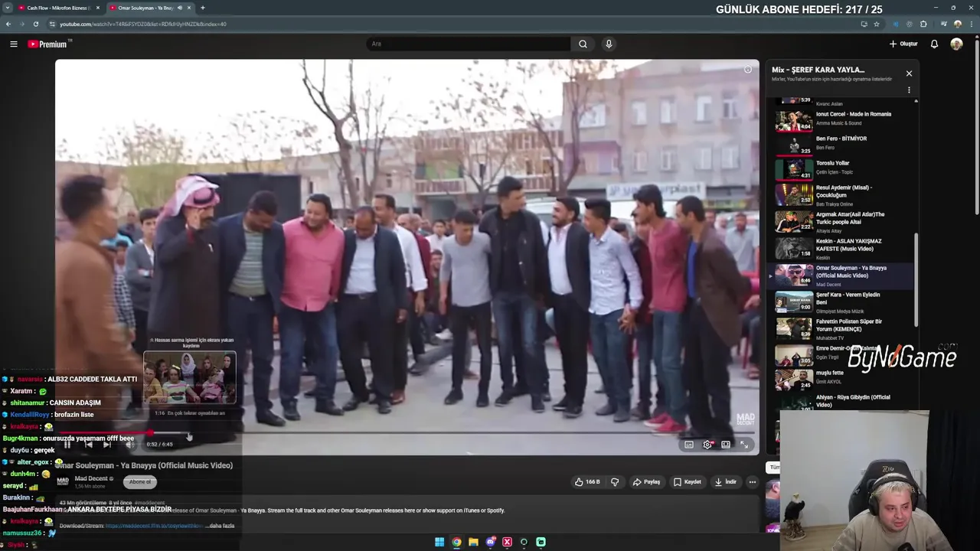The image size is (980, 551).
Task: Enter fullscreen on the video player
Action: tap(744, 445)
